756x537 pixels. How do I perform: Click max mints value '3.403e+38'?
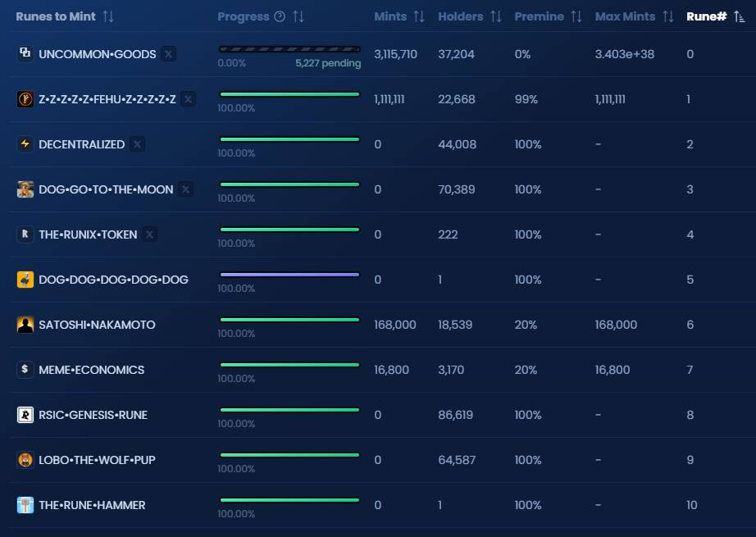pyautogui.click(x=624, y=54)
